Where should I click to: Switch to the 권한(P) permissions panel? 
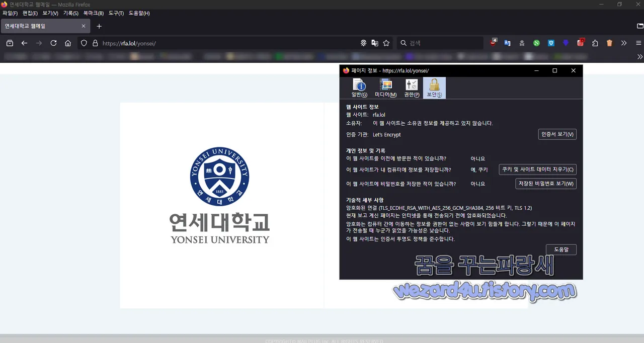click(411, 87)
